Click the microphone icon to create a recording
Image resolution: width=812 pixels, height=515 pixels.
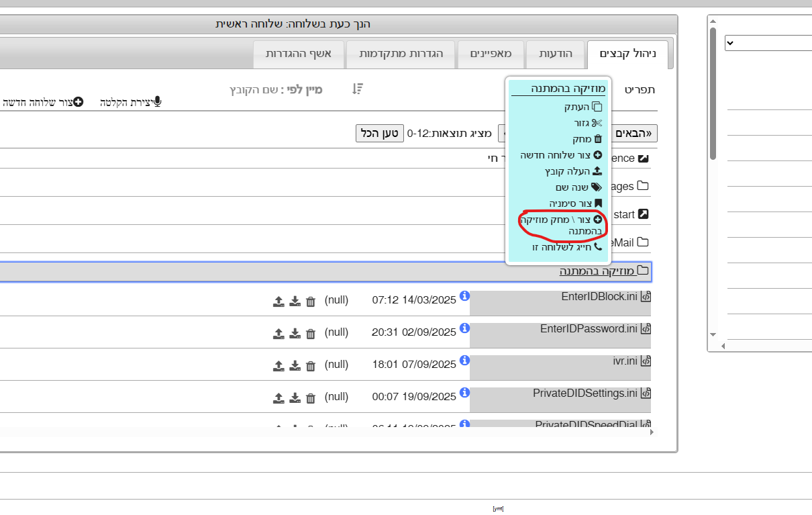pyautogui.click(x=158, y=102)
